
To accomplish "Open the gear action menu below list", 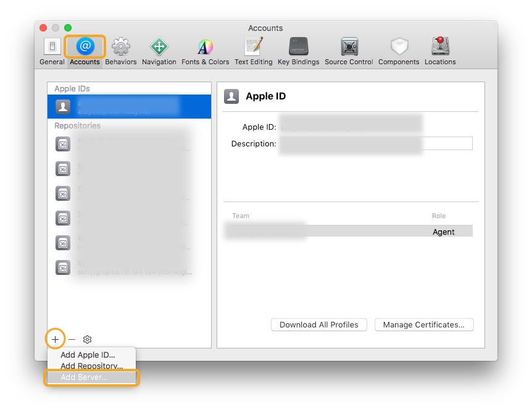I will click(87, 339).
